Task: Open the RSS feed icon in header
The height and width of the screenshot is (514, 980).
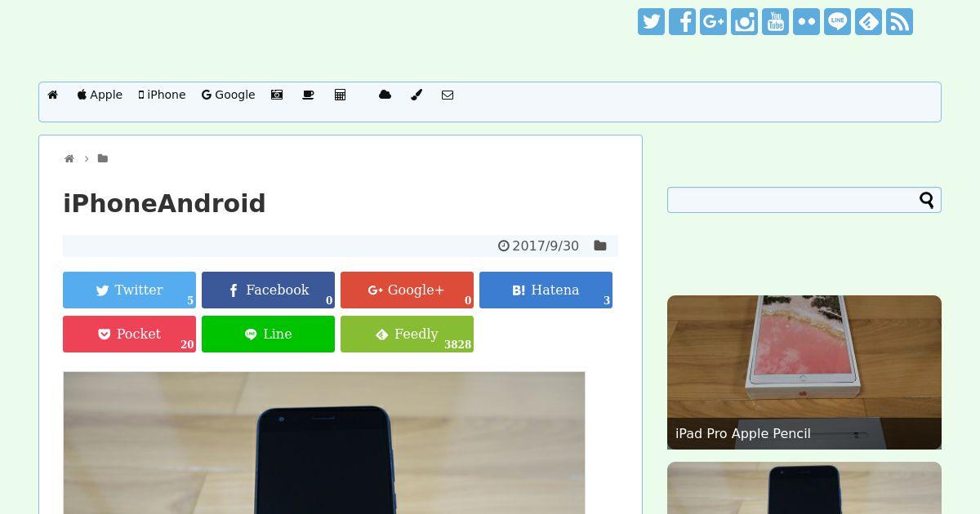Action: pos(899,22)
